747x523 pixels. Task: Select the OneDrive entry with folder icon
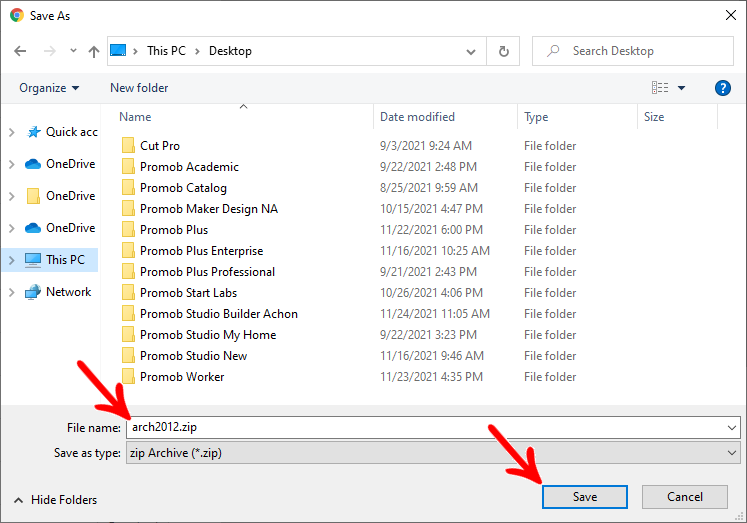tap(61, 196)
